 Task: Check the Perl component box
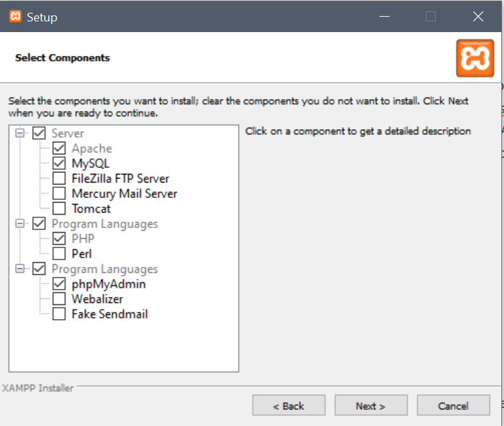(x=59, y=253)
